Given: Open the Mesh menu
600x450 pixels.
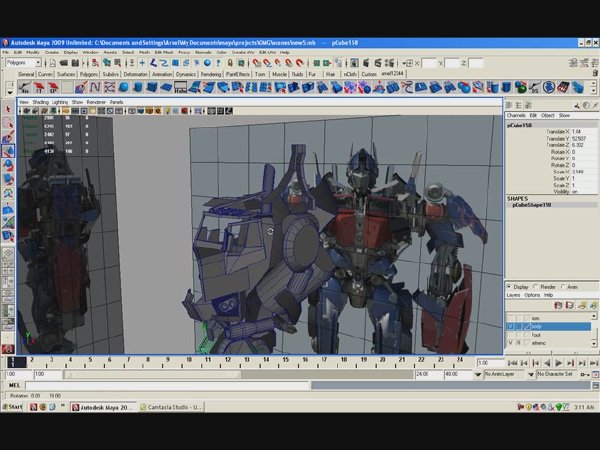Looking at the screenshot, I should (144, 52).
